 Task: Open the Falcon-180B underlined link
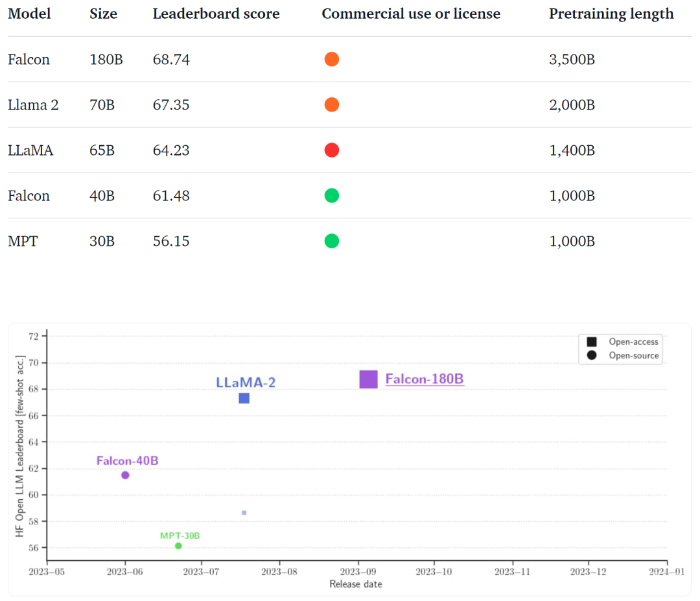pyautogui.click(x=425, y=379)
